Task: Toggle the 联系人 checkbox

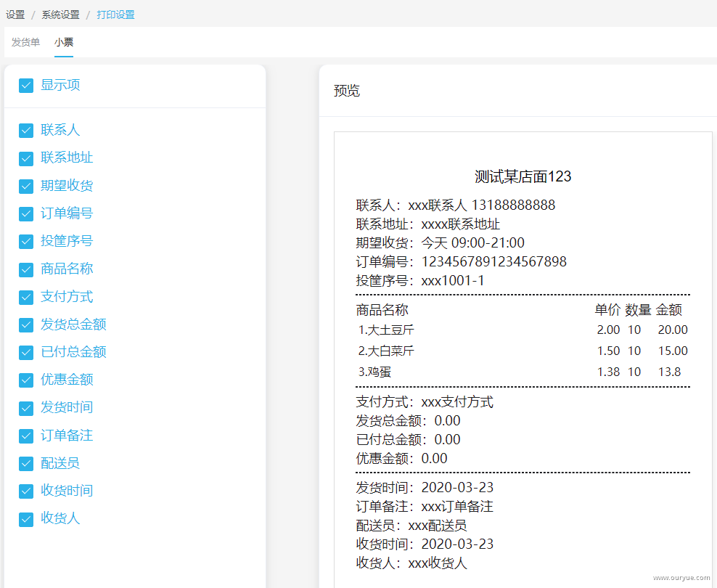Action: (x=26, y=131)
